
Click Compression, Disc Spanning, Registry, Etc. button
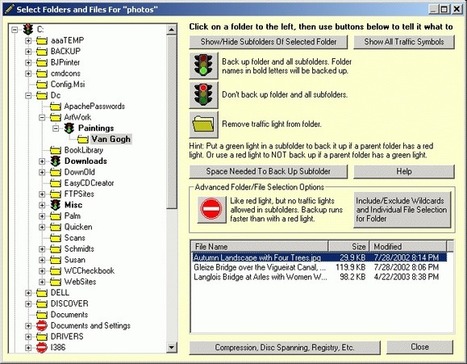[x=285, y=347]
